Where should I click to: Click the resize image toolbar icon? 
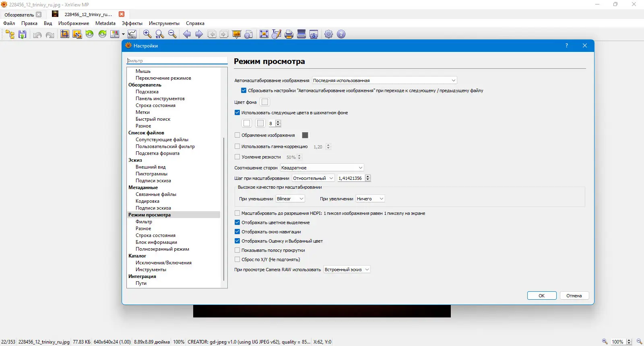(x=77, y=34)
